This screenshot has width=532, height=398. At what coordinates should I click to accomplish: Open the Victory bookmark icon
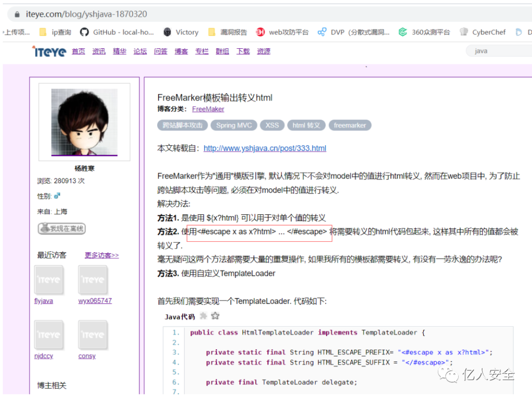(168, 32)
